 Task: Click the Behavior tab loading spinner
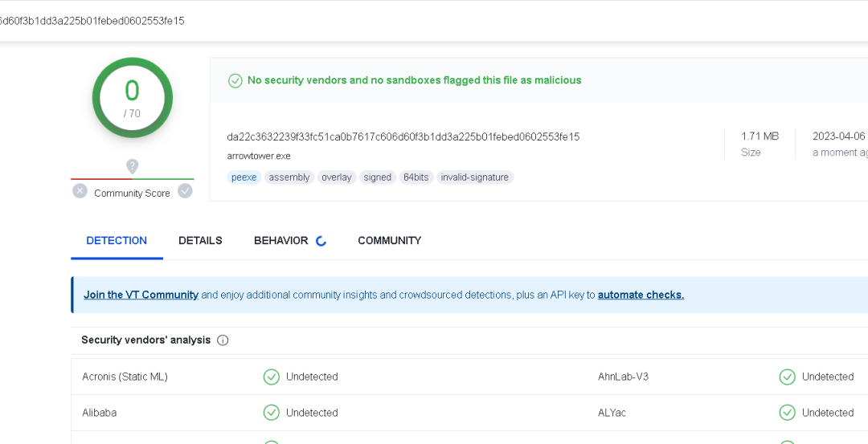pos(321,241)
